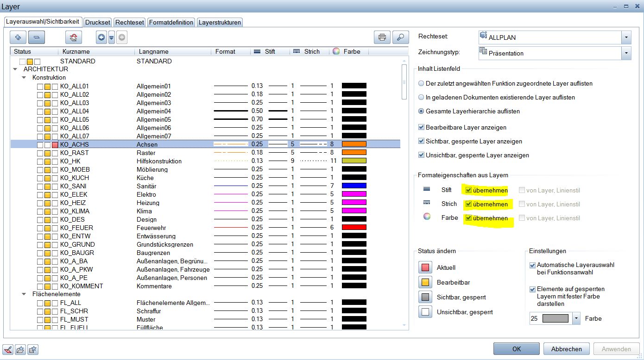Click the collapse all entries minus icon
The height and width of the screenshot is (360, 644).
[x=37, y=37]
